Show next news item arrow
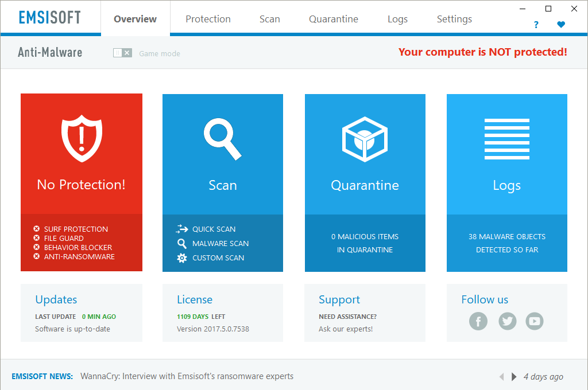The image size is (588, 390). click(514, 377)
